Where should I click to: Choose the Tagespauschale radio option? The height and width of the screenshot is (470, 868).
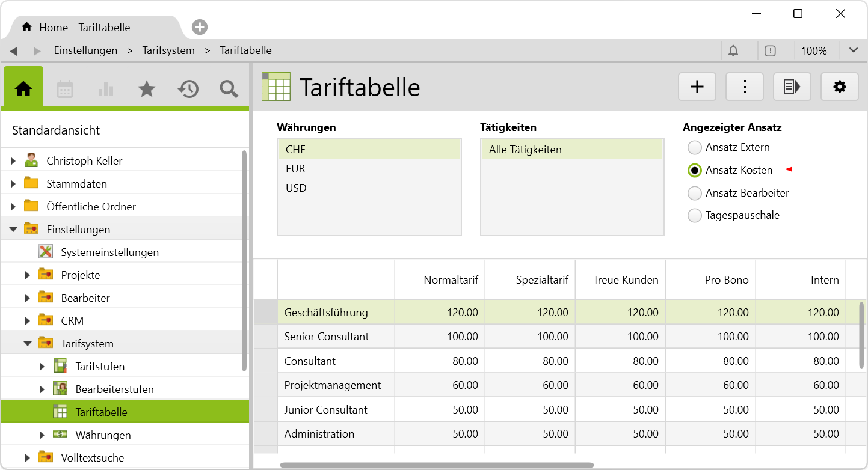(x=695, y=215)
